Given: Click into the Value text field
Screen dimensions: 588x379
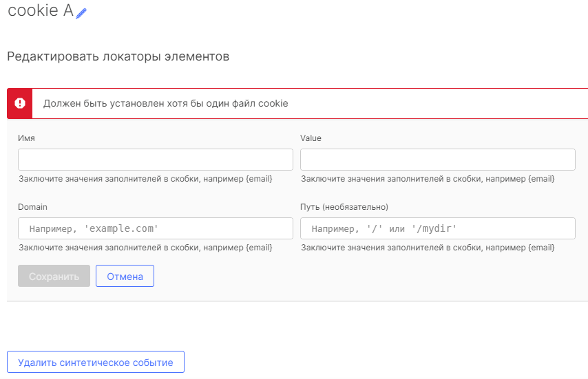Looking at the screenshot, I should [x=437, y=160].
